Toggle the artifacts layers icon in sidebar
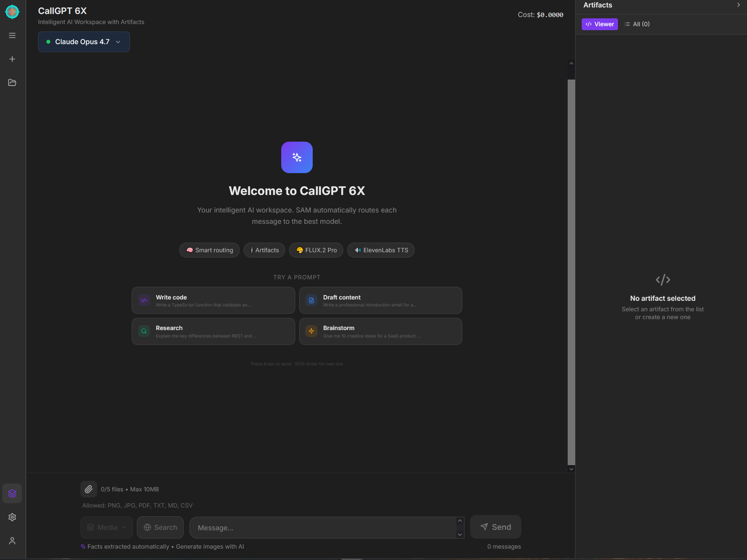The image size is (747, 560). (12, 494)
